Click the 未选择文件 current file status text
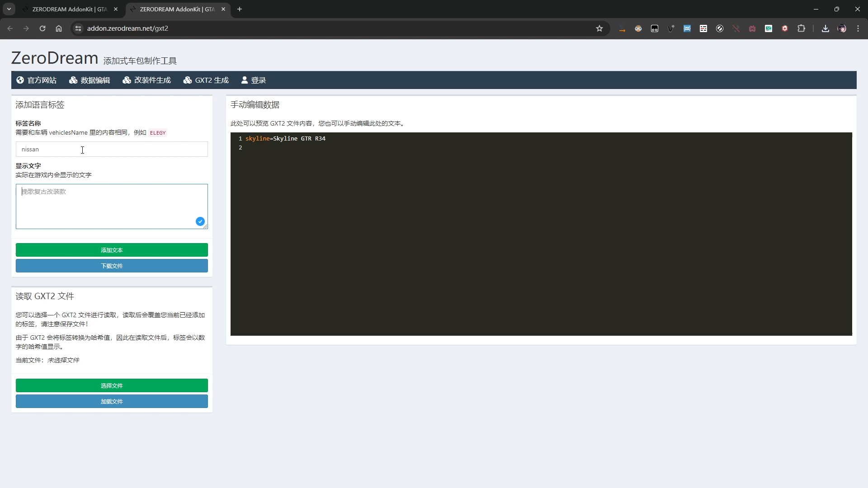The width and height of the screenshot is (868, 488). pos(64,360)
